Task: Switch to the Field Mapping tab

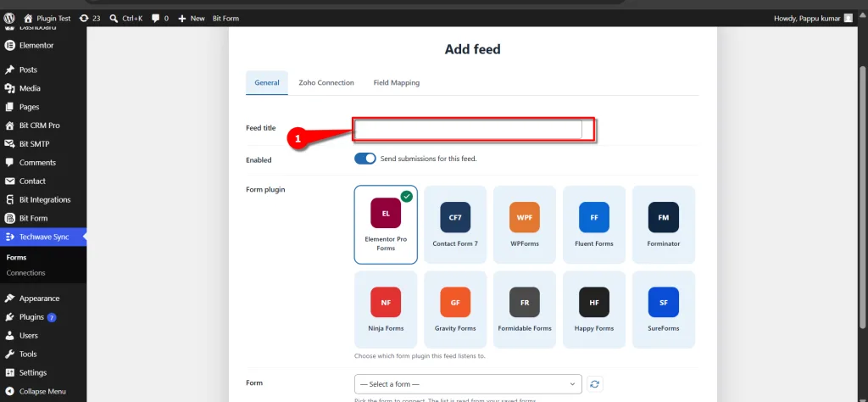Action: click(397, 82)
